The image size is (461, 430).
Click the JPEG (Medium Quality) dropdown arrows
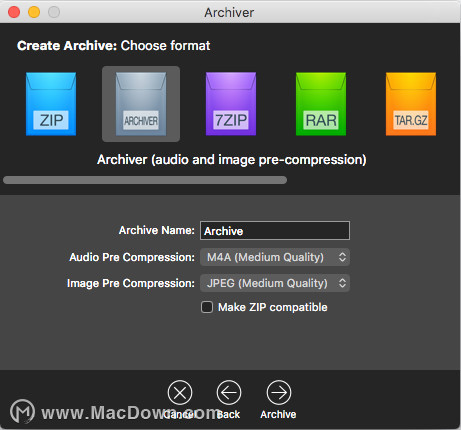point(342,283)
